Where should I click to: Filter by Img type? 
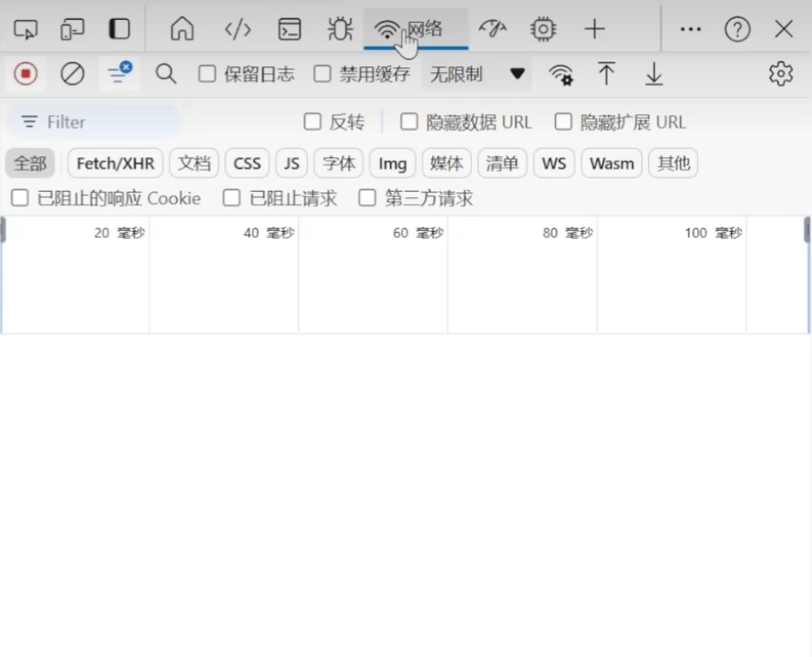(x=393, y=163)
